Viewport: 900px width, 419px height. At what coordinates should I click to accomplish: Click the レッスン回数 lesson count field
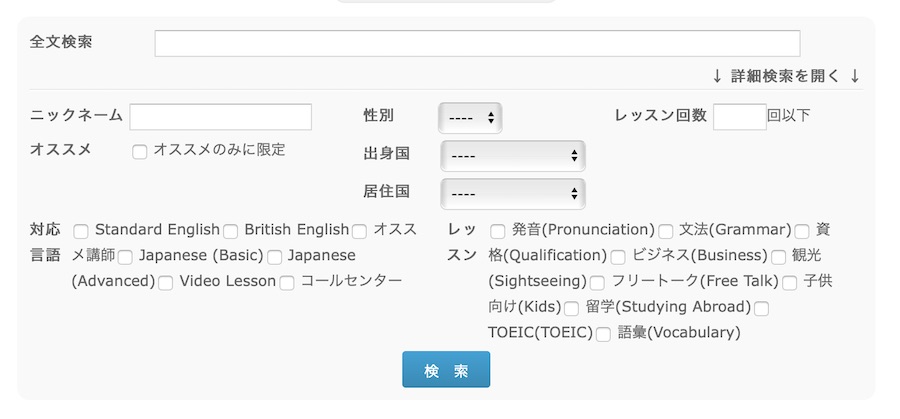click(739, 117)
